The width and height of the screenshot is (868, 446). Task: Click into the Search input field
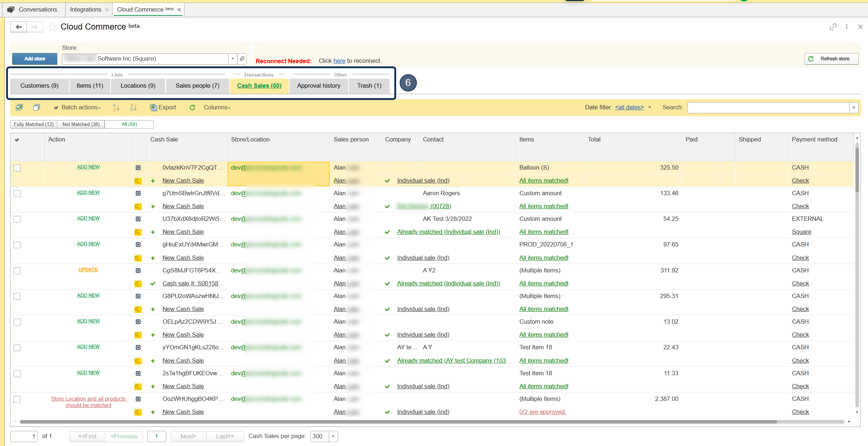768,108
